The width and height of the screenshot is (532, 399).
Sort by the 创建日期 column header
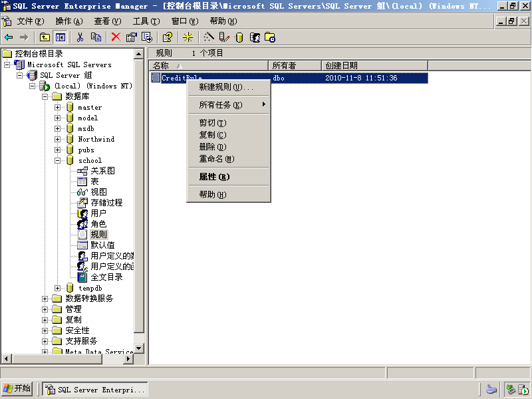tap(374, 65)
